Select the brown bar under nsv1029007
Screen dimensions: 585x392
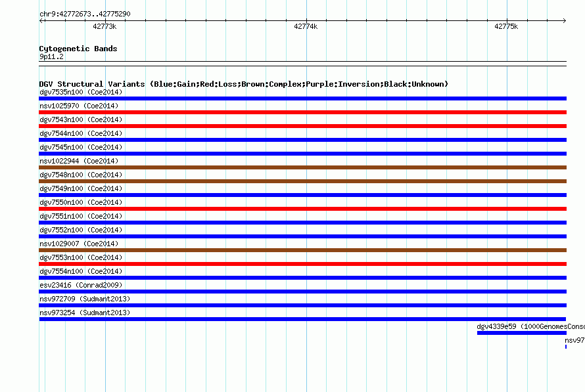302,250
